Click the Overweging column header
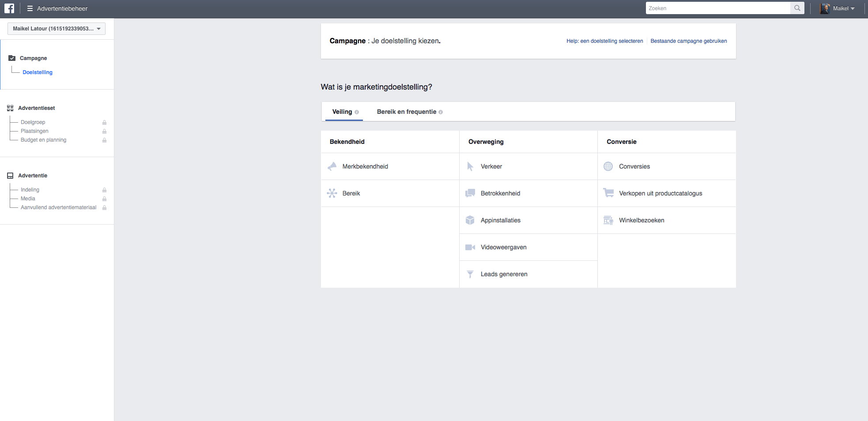 click(x=486, y=142)
